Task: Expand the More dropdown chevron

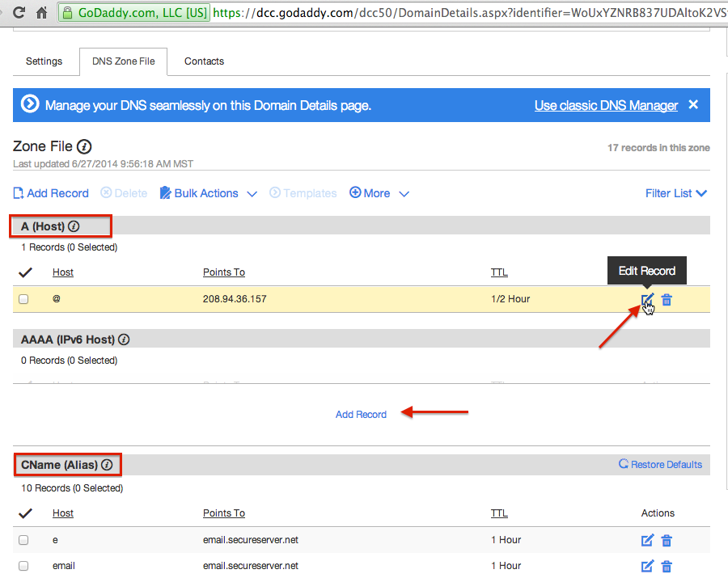Action: coord(404,194)
